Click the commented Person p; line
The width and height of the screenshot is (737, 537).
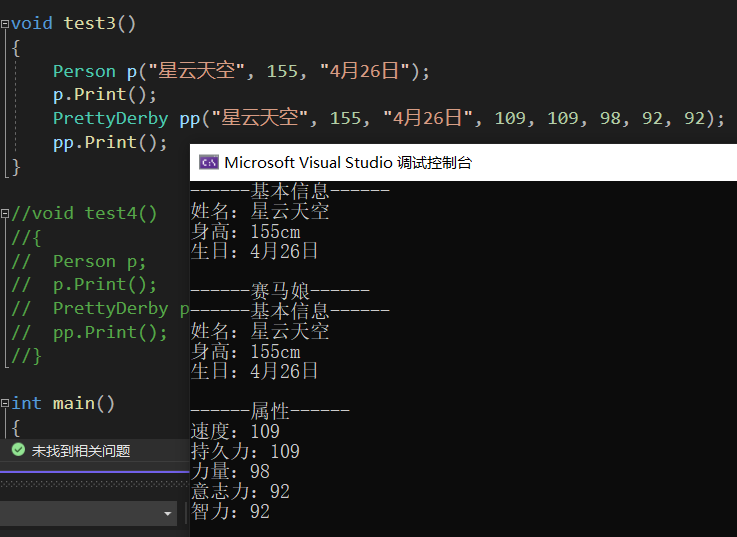point(99,261)
